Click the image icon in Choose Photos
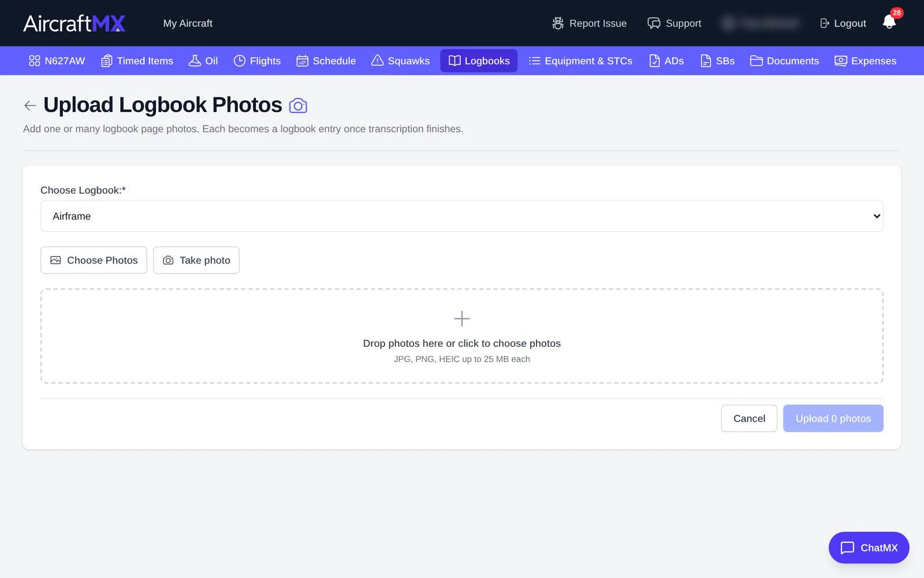 (x=55, y=260)
